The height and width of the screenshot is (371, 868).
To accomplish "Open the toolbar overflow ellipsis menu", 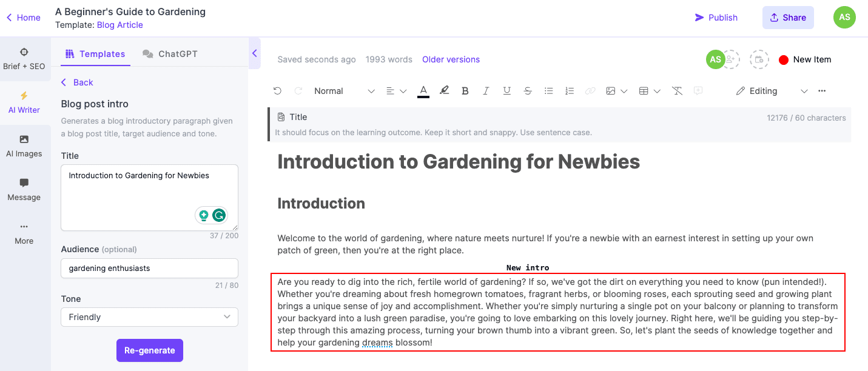I will [822, 91].
